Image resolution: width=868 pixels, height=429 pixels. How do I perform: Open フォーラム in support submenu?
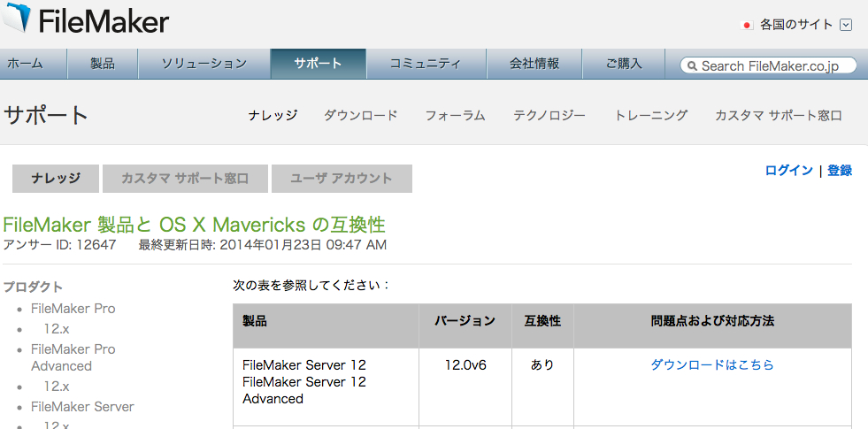tap(455, 115)
